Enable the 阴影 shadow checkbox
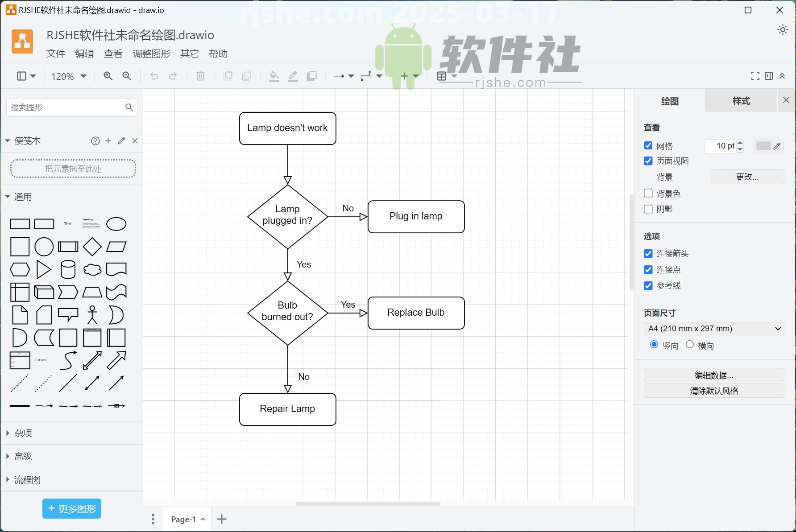The height and width of the screenshot is (532, 796). pos(648,209)
